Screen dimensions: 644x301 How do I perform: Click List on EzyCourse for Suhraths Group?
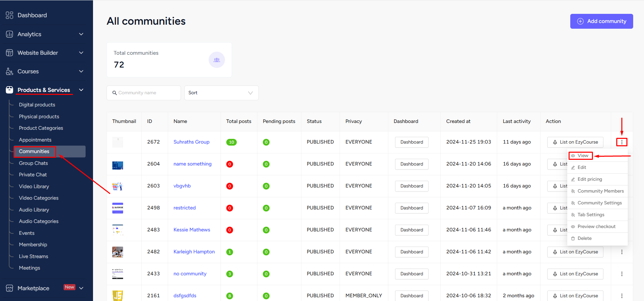tap(575, 142)
